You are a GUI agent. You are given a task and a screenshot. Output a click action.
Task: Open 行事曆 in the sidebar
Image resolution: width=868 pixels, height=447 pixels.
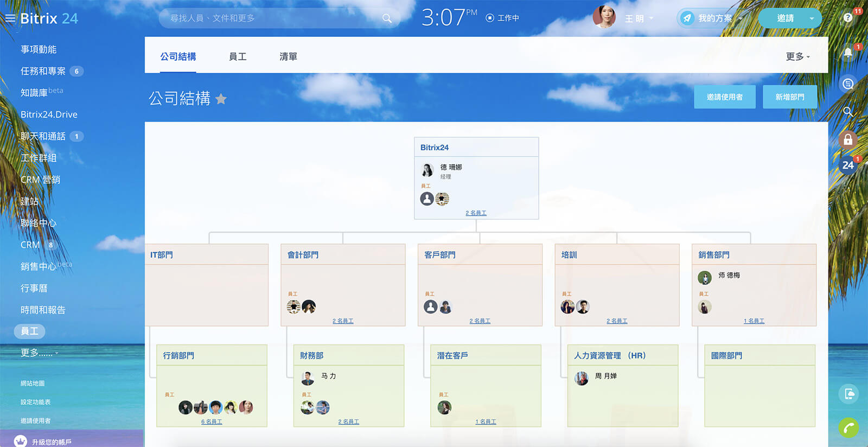[34, 288]
